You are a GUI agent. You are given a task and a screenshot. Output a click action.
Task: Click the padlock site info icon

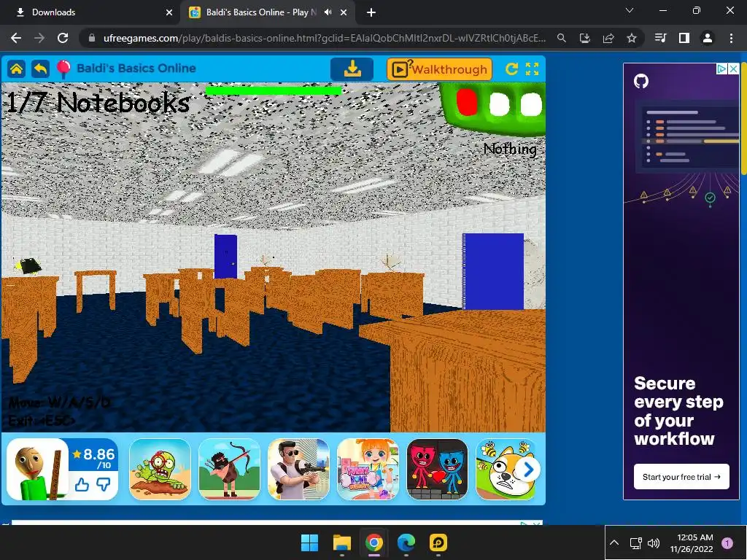point(92,38)
